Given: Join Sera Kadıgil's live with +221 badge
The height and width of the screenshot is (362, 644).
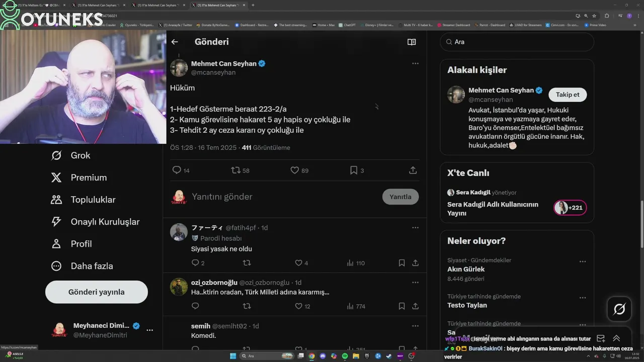Looking at the screenshot, I should 570,208.
